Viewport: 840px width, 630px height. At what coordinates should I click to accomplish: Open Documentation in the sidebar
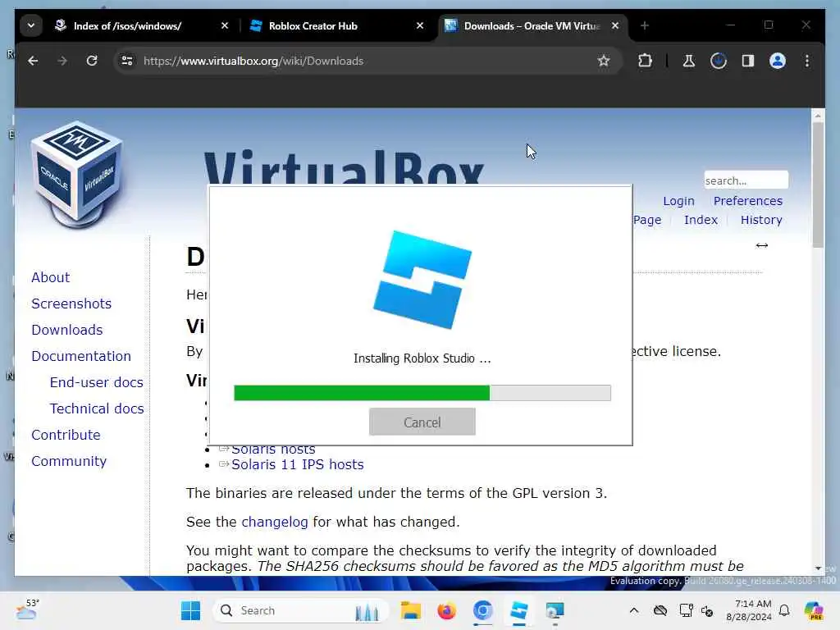click(81, 356)
